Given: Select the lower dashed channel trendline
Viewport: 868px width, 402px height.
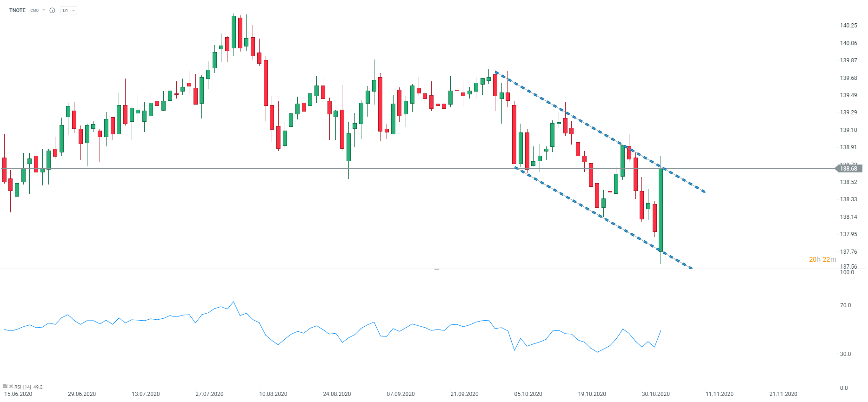Looking at the screenshot, I should click(x=603, y=217).
